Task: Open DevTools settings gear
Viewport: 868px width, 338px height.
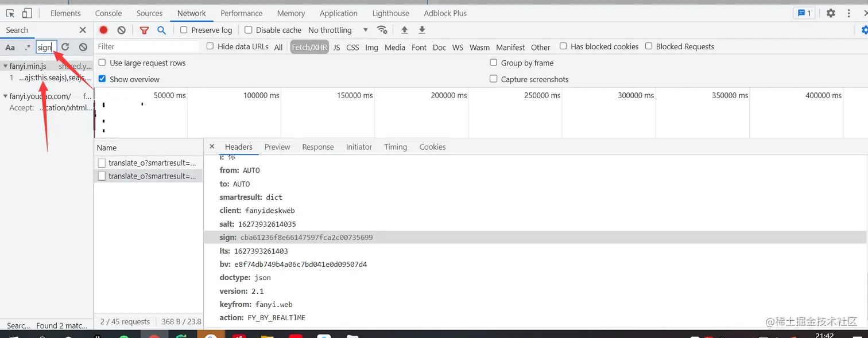Action: [x=831, y=13]
